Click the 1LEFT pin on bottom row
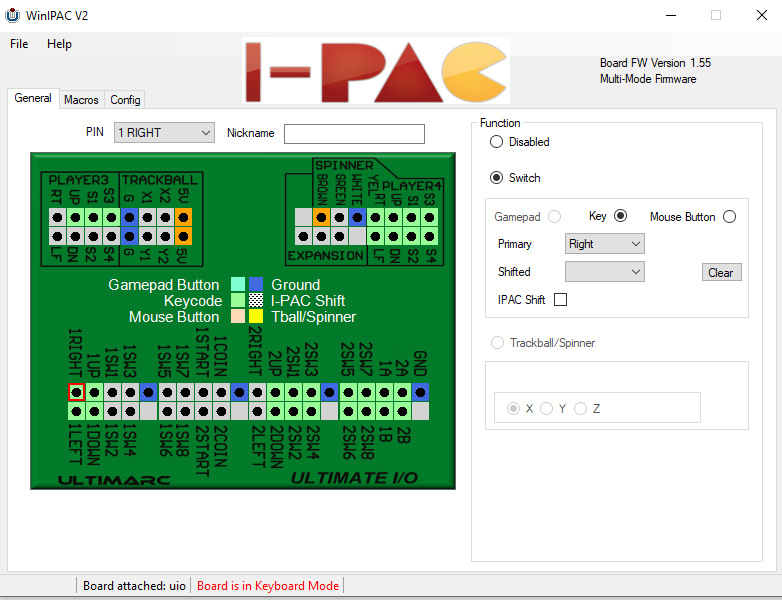Viewport: 782px width, 600px height. click(x=76, y=411)
